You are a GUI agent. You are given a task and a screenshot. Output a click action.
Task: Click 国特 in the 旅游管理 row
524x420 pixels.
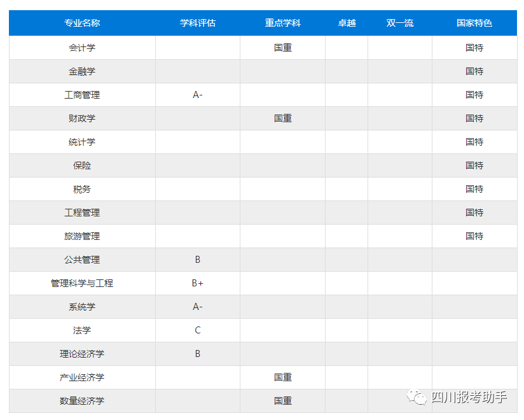pyautogui.click(x=474, y=237)
